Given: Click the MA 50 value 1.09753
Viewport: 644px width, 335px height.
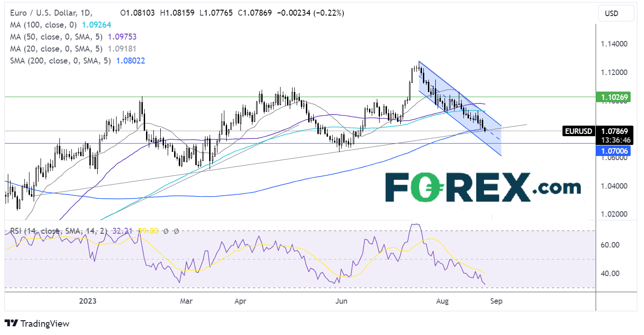Looking at the screenshot, I should click(x=122, y=37).
